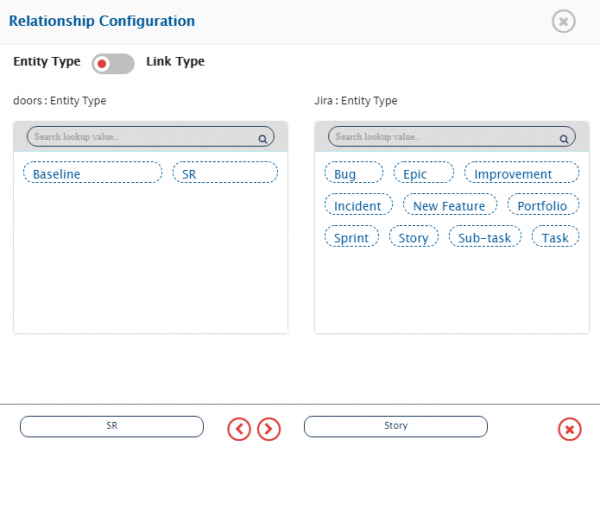This screenshot has height=515, width=600.
Task: Click the left arrow direction icon
Action: tap(239, 428)
